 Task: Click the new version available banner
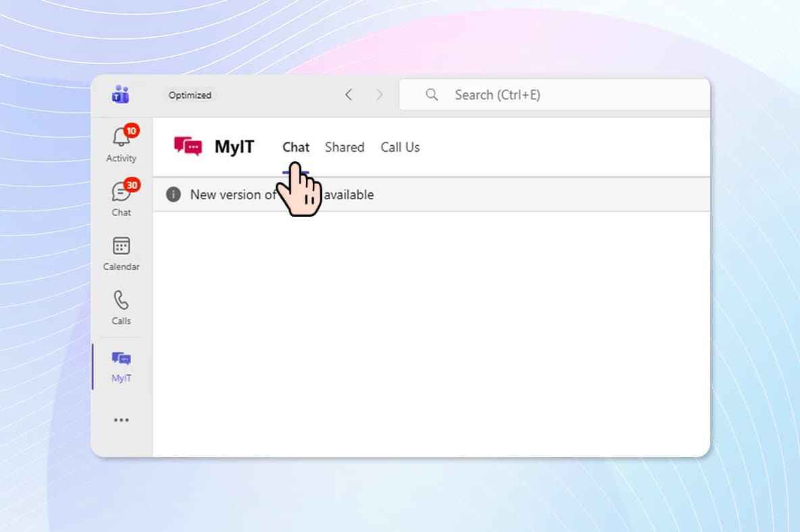(x=431, y=194)
